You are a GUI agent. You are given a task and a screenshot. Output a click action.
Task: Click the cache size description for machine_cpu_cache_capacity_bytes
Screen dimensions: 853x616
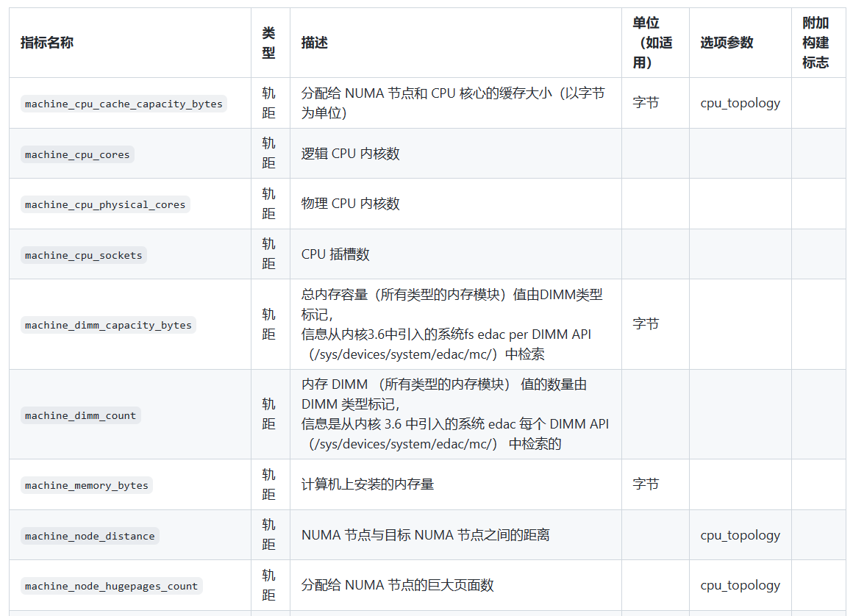[x=453, y=104]
